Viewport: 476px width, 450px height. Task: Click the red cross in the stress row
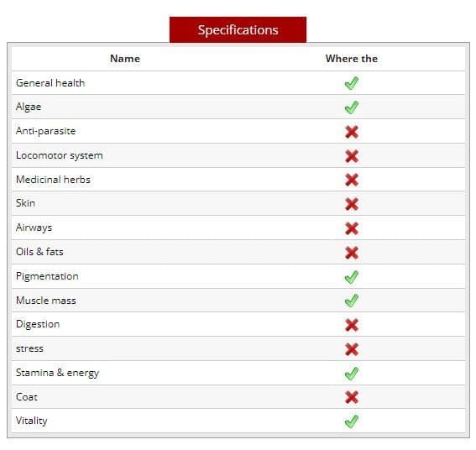click(x=352, y=349)
